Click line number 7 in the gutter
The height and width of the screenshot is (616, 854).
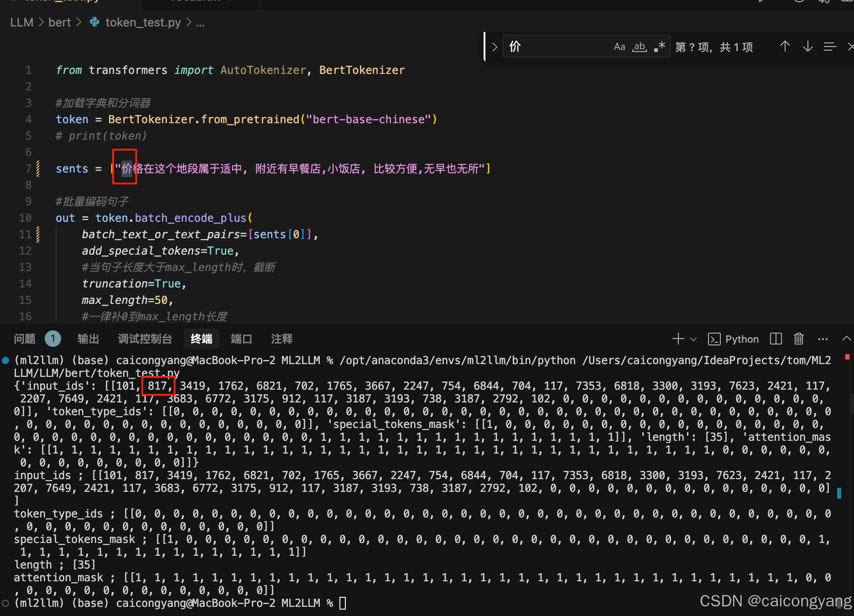coord(28,168)
